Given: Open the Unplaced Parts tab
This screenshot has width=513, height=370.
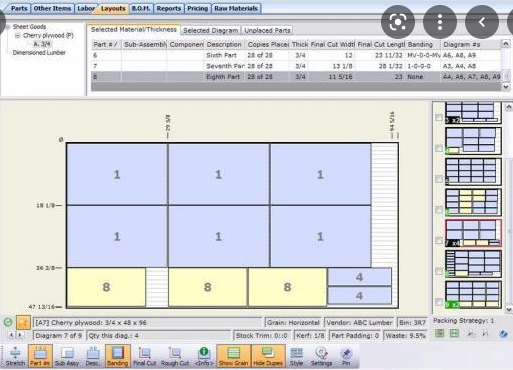Looking at the screenshot, I should pyautogui.click(x=267, y=30).
